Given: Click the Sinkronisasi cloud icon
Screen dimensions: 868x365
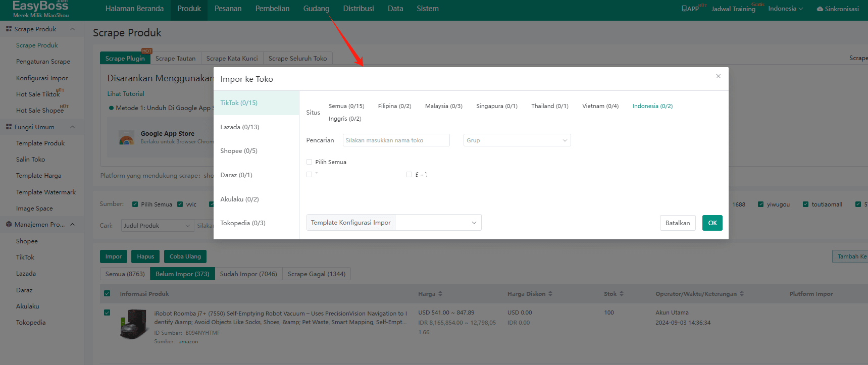Looking at the screenshot, I should click(820, 9).
